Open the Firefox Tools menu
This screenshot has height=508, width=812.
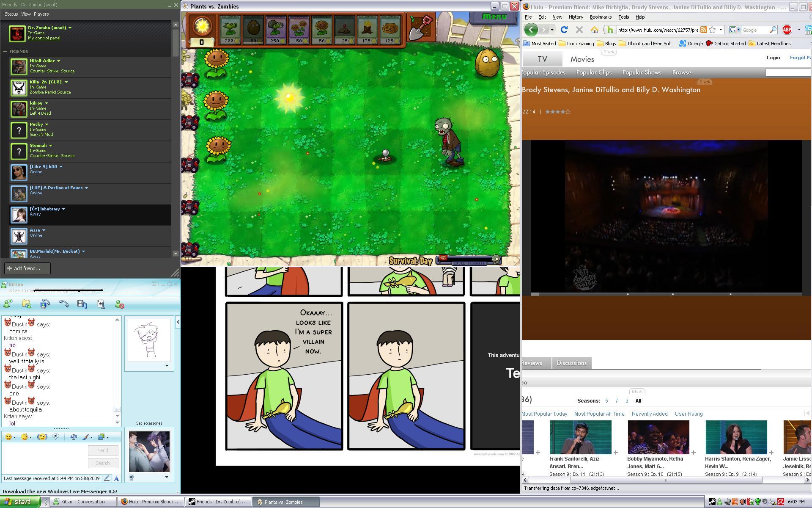[x=623, y=17]
